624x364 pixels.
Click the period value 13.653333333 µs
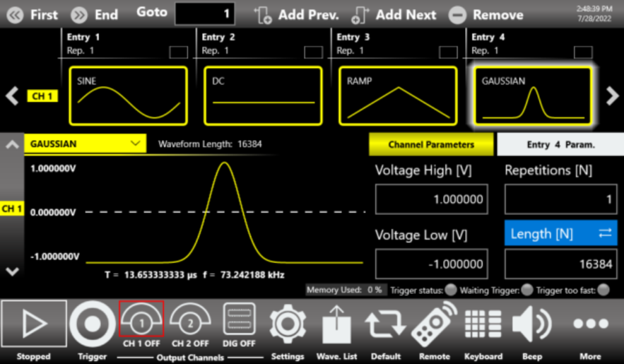(160, 275)
